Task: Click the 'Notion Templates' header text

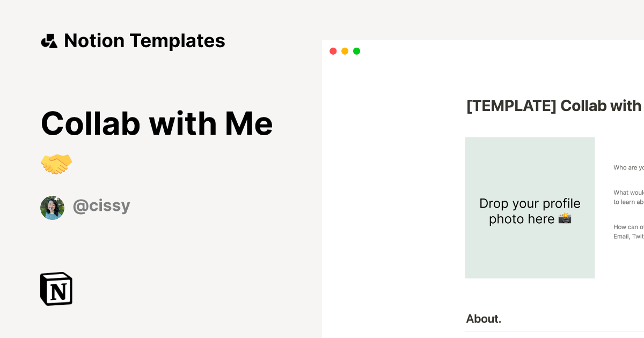Action: point(144,40)
